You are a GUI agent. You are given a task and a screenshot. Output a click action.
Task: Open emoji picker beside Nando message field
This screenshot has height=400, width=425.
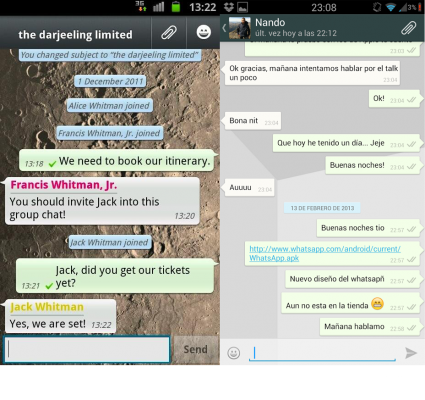tap(234, 353)
